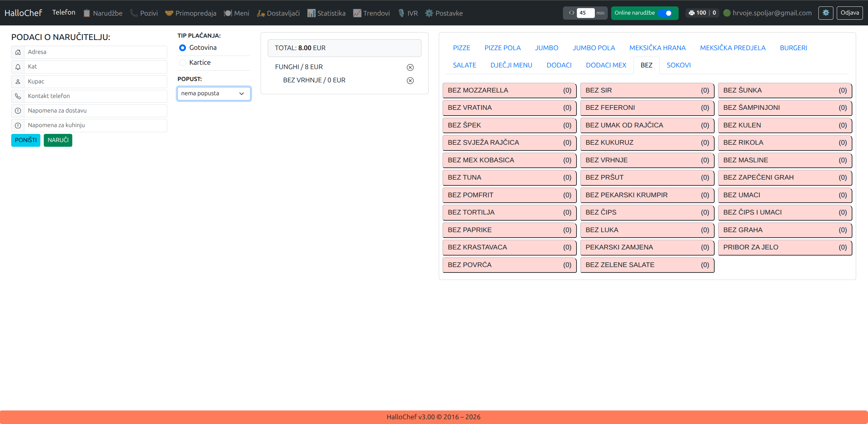Open Statistika from the navigation bar
Image resolution: width=868 pixels, height=424 pixels.
click(326, 13)
